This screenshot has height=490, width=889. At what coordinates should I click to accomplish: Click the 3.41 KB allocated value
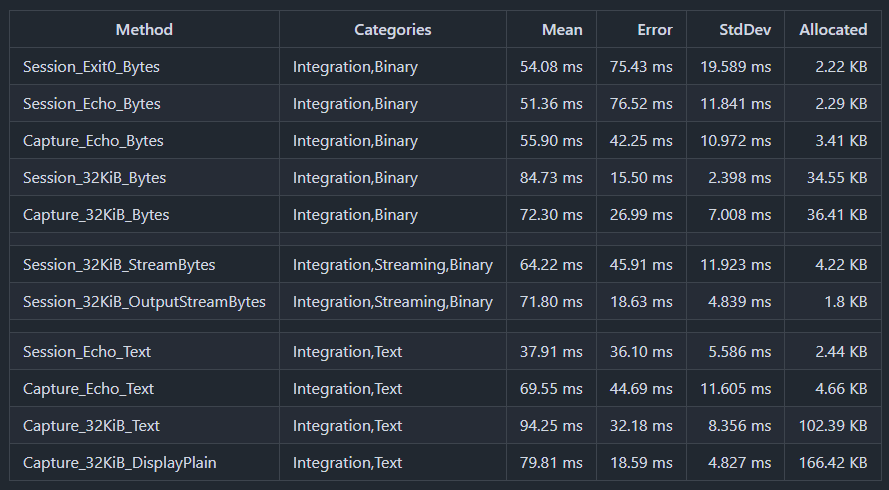pos(841,141)
